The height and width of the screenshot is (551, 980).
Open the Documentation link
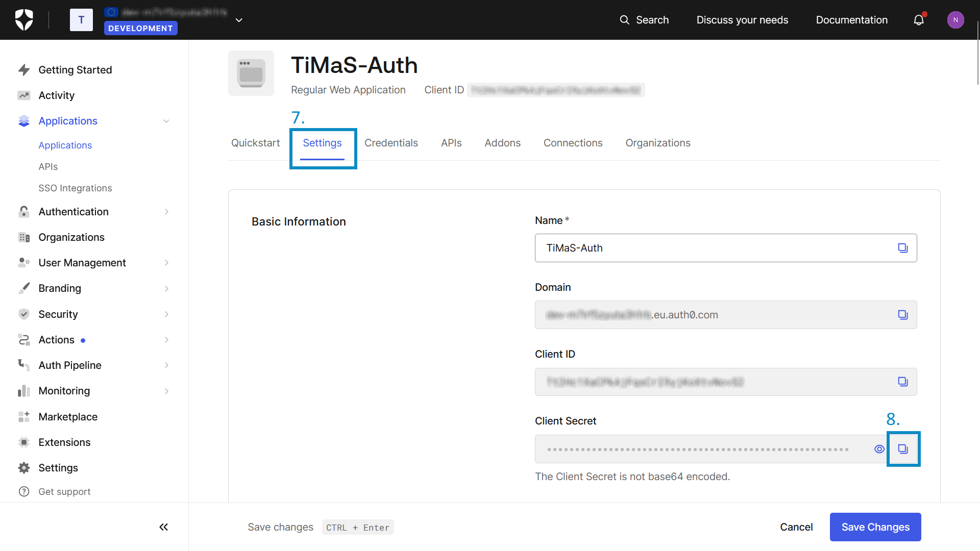click(x=851, y=20)
